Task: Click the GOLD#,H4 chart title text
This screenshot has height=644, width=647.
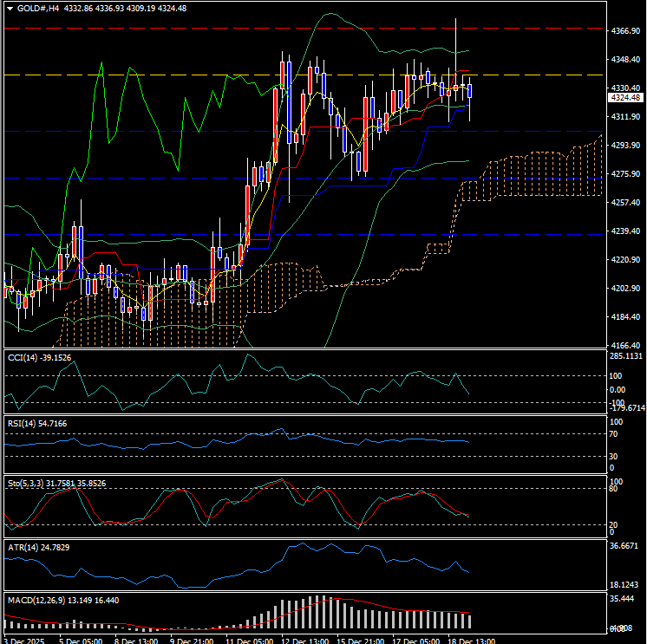Action: (37, 8)
